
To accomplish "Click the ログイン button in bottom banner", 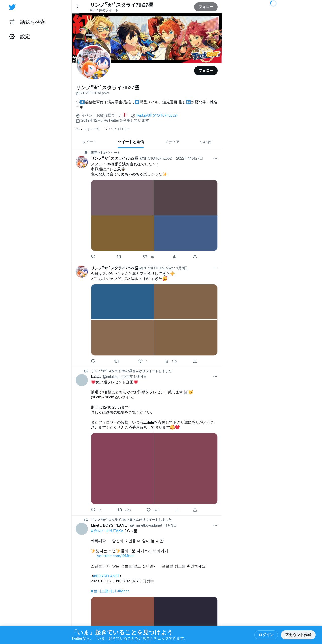I will 266,635.
